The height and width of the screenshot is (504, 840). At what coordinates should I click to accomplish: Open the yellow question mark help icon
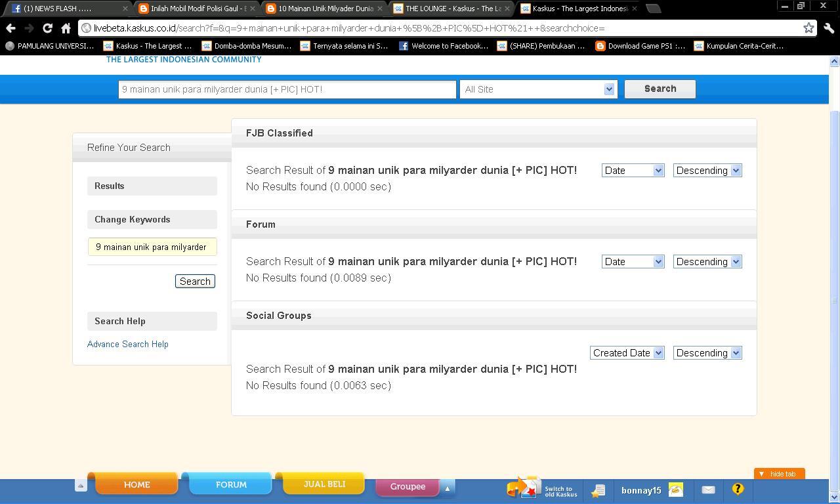coord(738,489)
